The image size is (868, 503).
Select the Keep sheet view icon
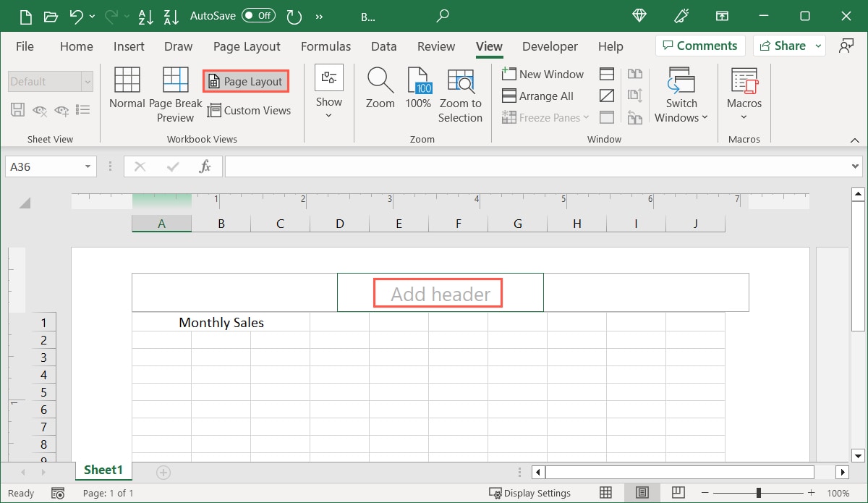[x=18, y=110]
